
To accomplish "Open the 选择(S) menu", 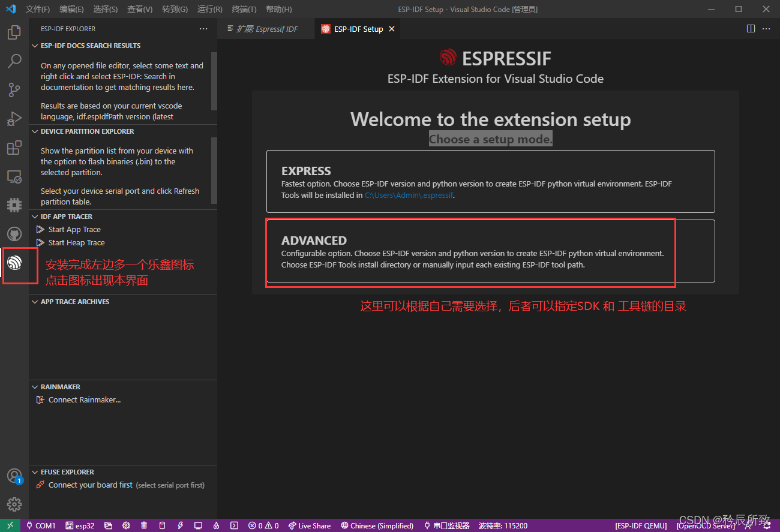I will [106, 9].
